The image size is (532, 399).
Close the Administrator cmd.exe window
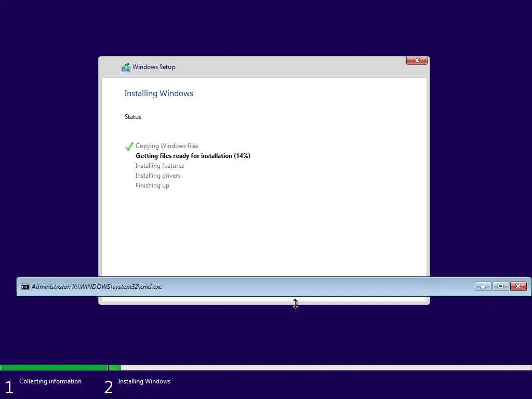(x=518, y=286)
